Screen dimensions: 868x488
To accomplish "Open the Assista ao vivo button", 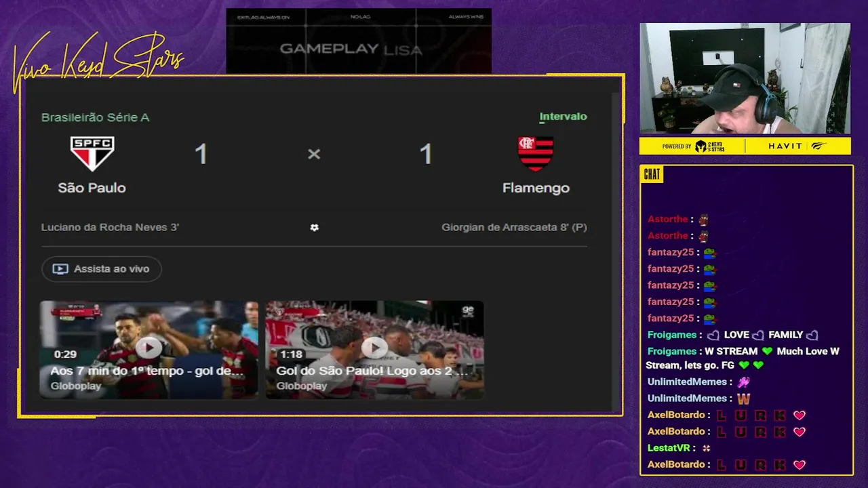I will pos(101,269).
